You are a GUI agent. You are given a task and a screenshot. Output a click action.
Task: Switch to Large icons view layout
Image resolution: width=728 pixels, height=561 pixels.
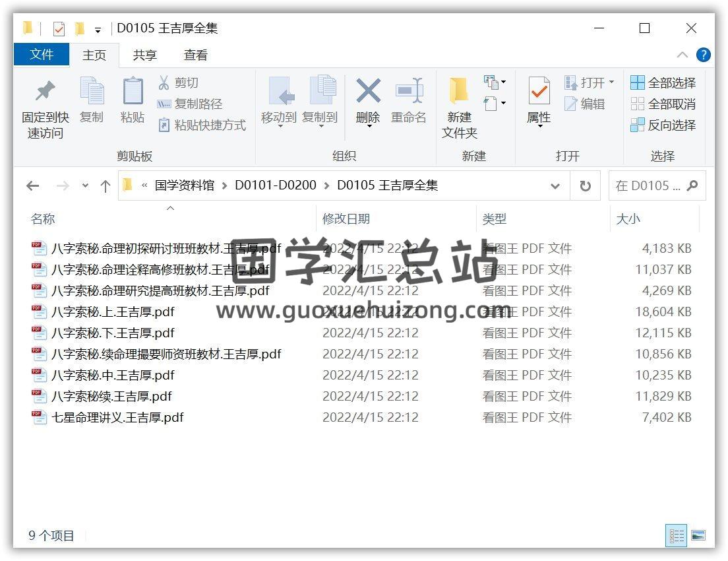698,535
